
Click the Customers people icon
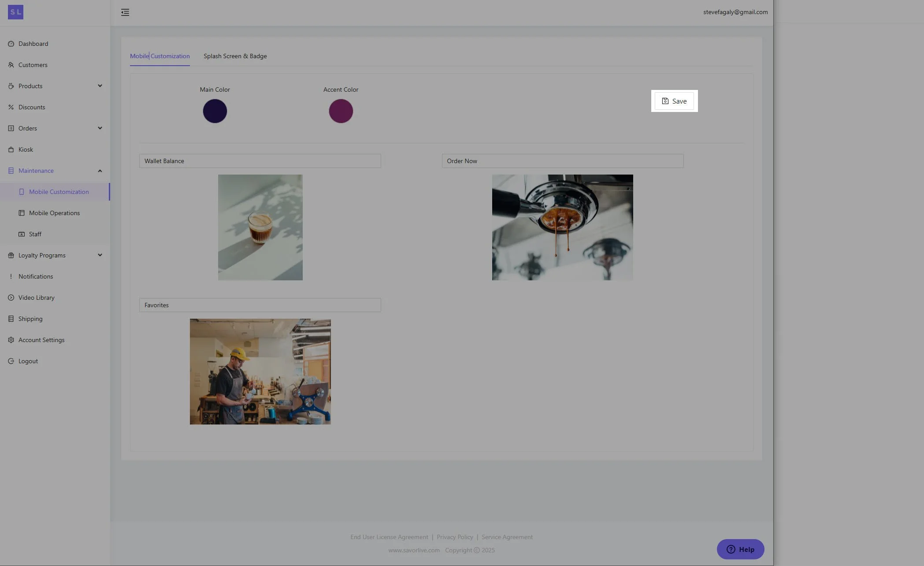(x=11, y=65)
